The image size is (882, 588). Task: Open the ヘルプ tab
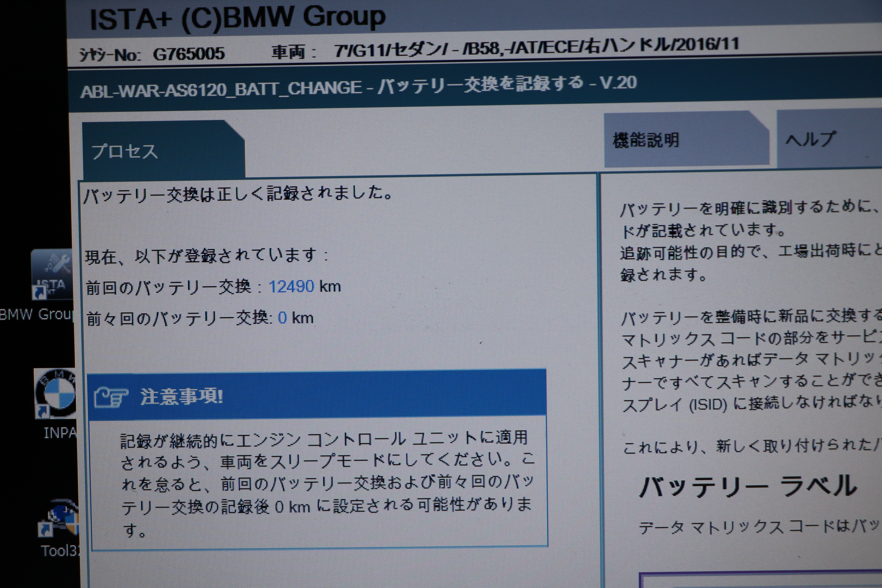(x=829, y=139)
